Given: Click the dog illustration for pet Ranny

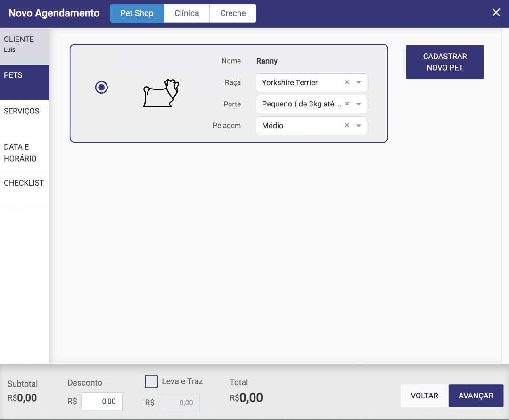Looking at the screenshot, I should [x=161, y=93].
